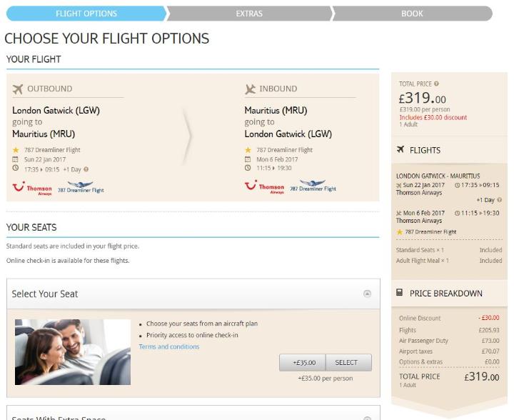Click the inbound 787 Dreamliner Flight logo
The height and width of the screenshot is (420, 514).
tap(313, 186)
